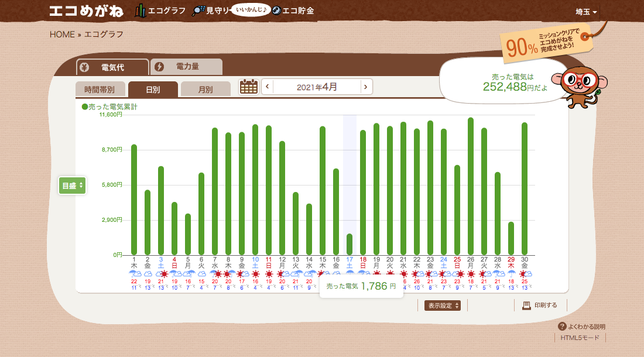The height and width of the screenshot is (357, 644).
Task: Click the lightning icon on 電力量 tab
Action: click(x=159, y=67)
